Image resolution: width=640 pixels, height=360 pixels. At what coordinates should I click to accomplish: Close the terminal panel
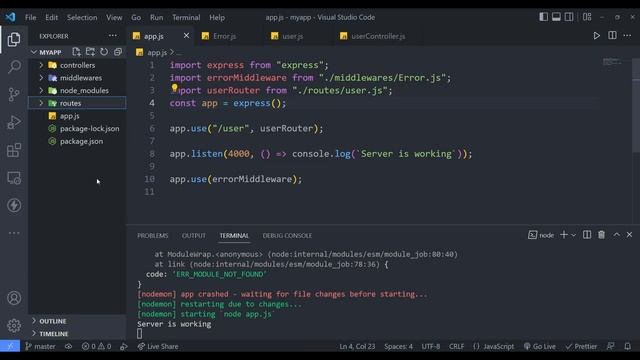click(x=629, y=235)
